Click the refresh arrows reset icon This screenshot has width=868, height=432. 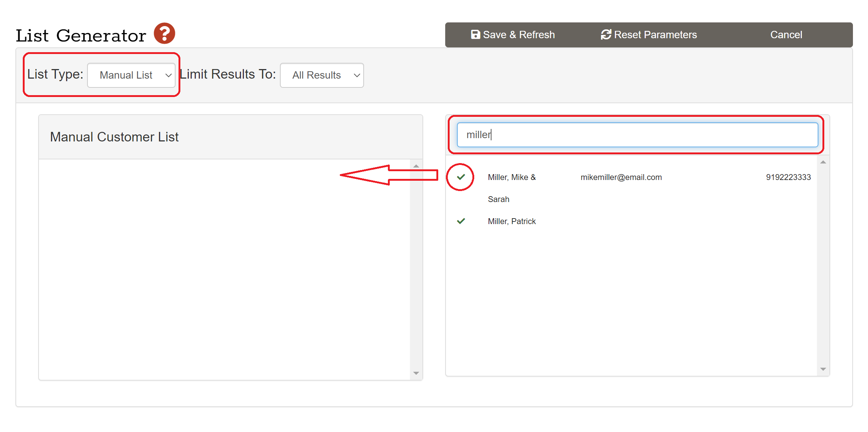coord(606,35)
